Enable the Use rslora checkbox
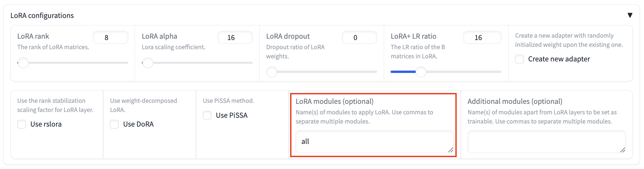This screenshot has width=644, height=169. [22, 124]
